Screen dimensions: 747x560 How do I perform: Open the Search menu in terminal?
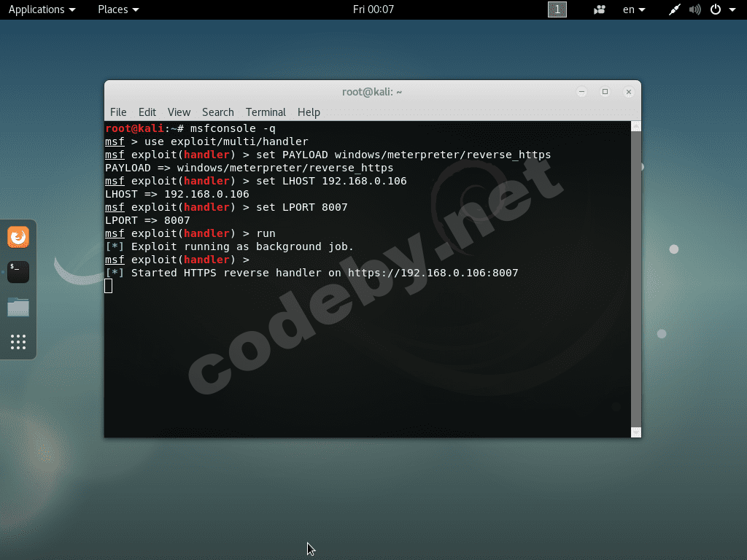[x=217, y=112]
